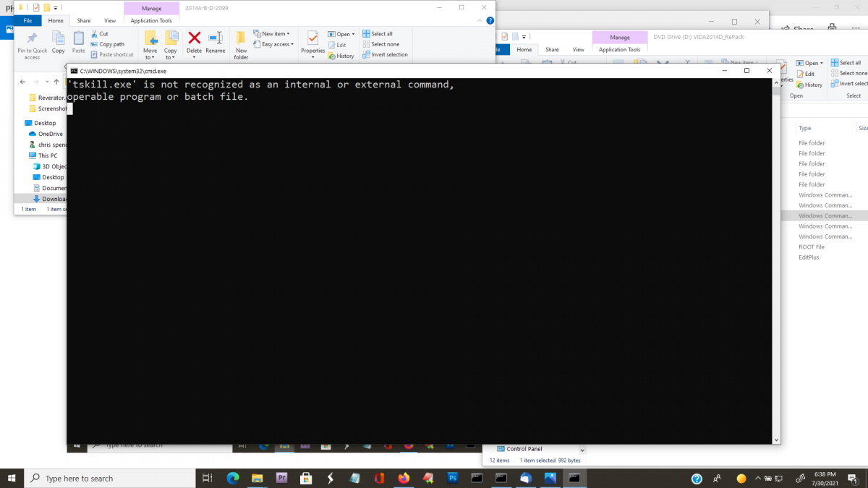
Task: Open the Control Panel address dropdown
Action: coord(581,449)
